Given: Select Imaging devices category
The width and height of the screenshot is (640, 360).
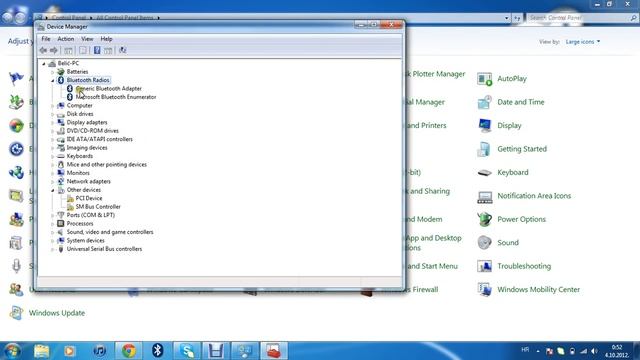Looking at the screenshot, I should click(x=87, y=148).
